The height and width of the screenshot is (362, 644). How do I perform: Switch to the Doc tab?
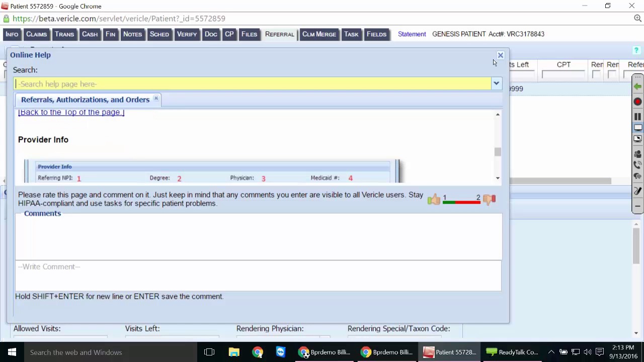211,34
